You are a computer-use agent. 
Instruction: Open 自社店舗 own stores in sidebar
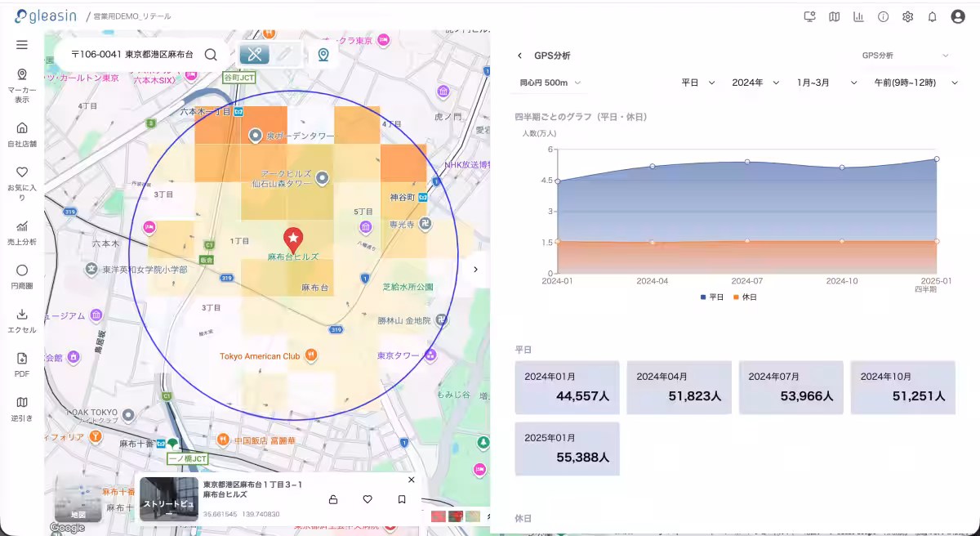coord(22,135)
